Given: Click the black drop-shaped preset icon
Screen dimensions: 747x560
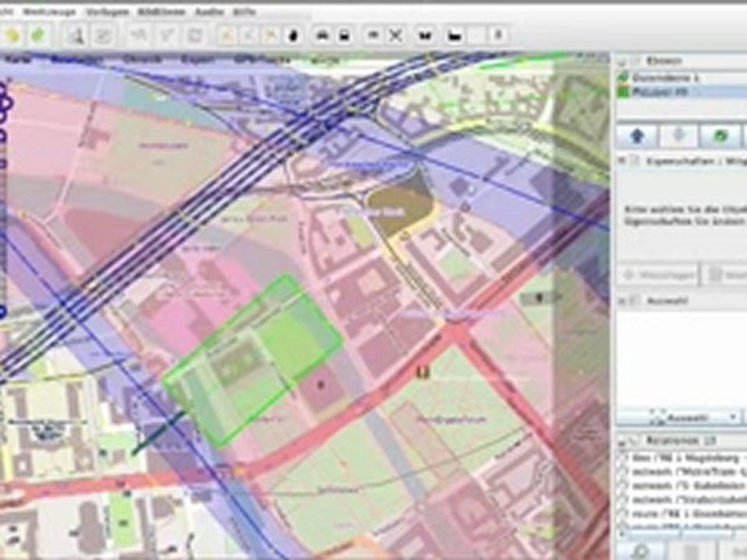Looking at the screenshot, I should tap(294, 35).
